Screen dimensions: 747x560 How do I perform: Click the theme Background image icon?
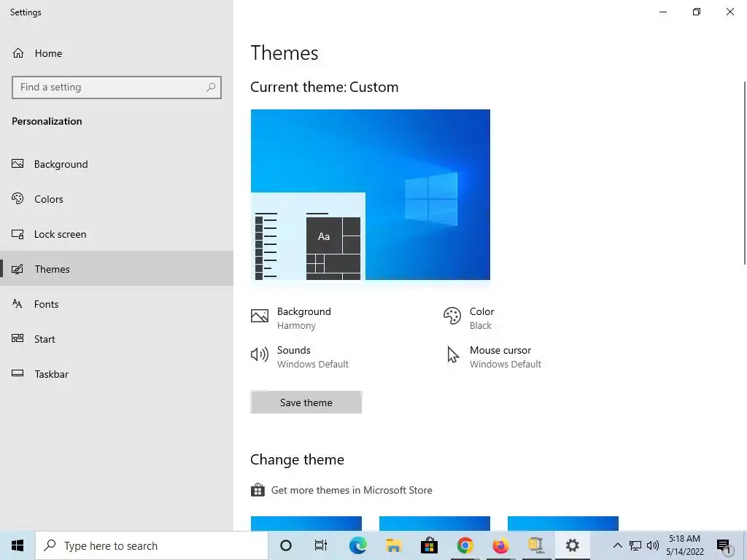[260, 316]
